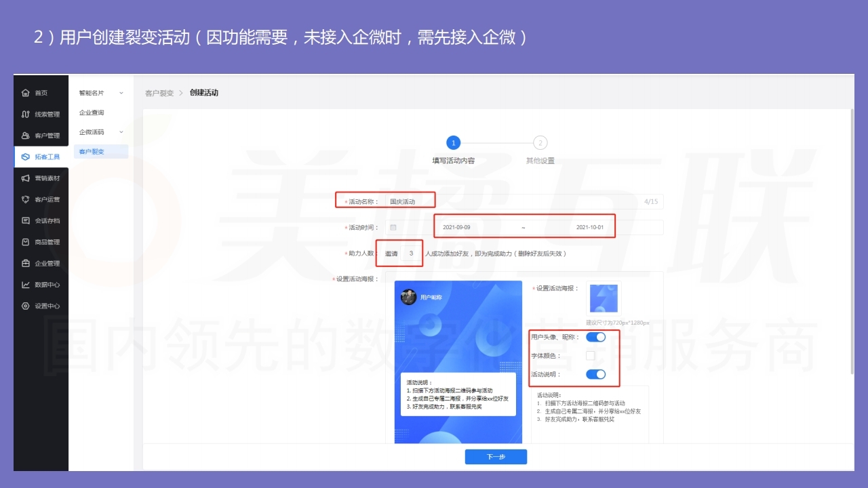Expand the 企微活码 submenu chevron

click(x=121, y=131)
